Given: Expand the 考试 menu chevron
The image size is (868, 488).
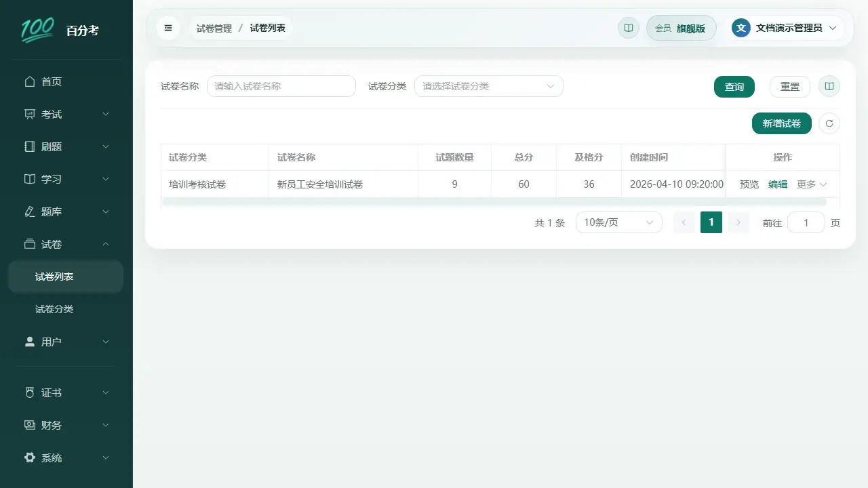Looking at the screenshot, I should click(106, 114).
